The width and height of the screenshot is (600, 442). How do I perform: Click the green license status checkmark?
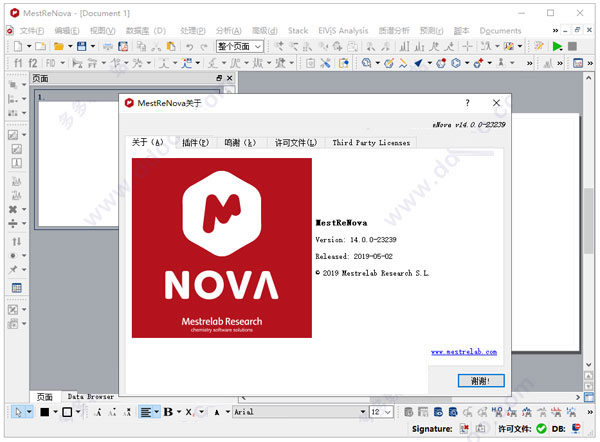[x=541, y=429]
